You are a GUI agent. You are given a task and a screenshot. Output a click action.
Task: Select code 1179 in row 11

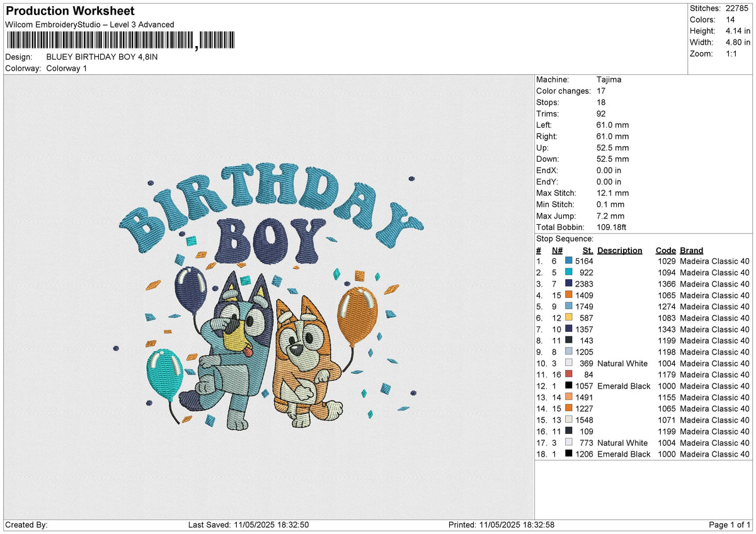coord(666,374)
